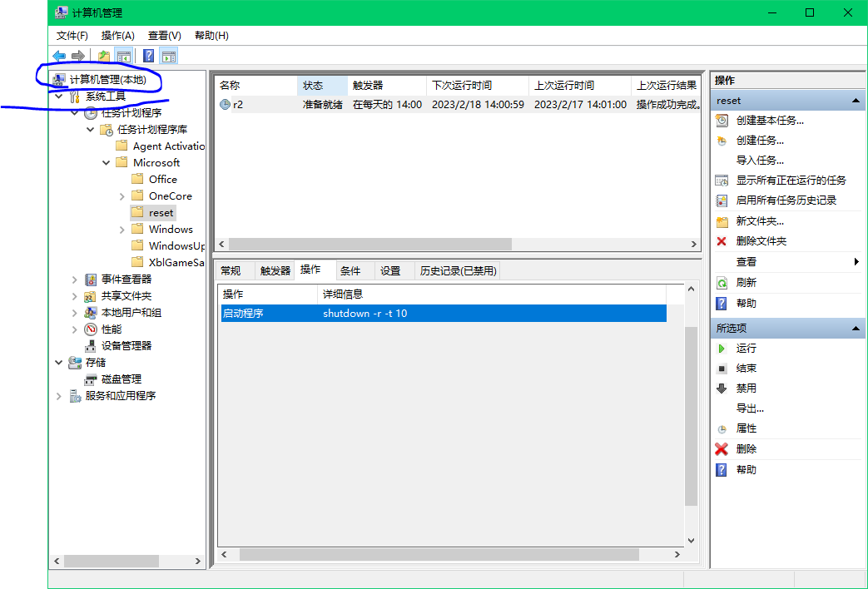
Task: Switch to the Triggers (触发器) tab
Action: pyautogui.click(x=275, y=270)
